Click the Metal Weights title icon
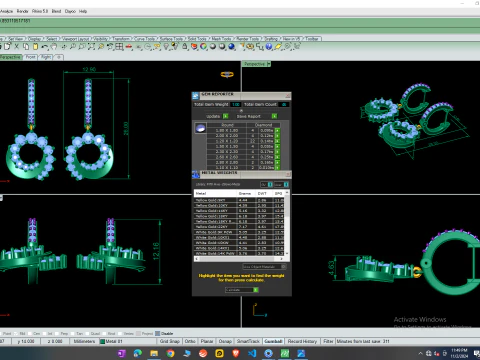 click(x=196, y=174)
